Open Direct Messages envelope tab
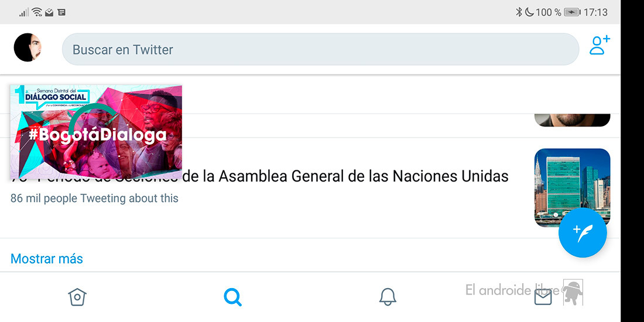 coord(543,297)
